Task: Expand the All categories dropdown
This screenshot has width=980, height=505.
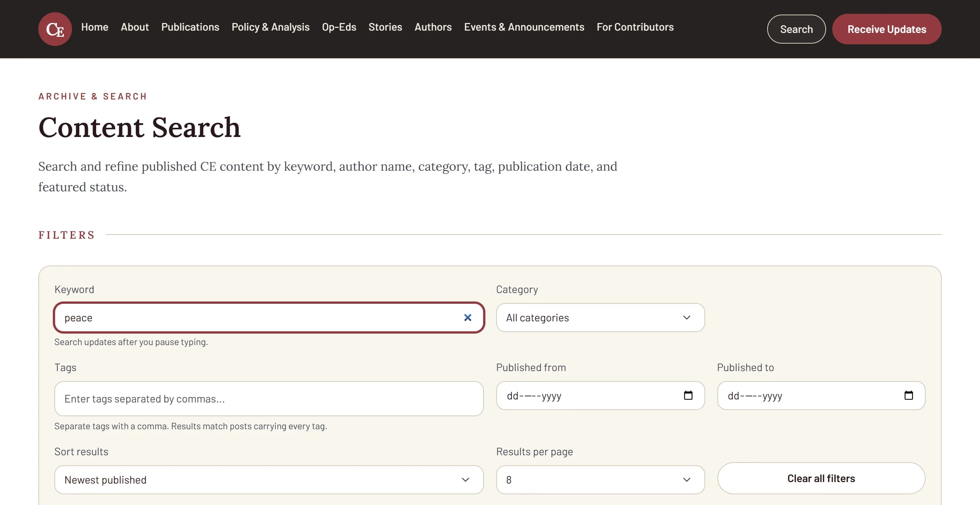Action: [x=600, y=318]
